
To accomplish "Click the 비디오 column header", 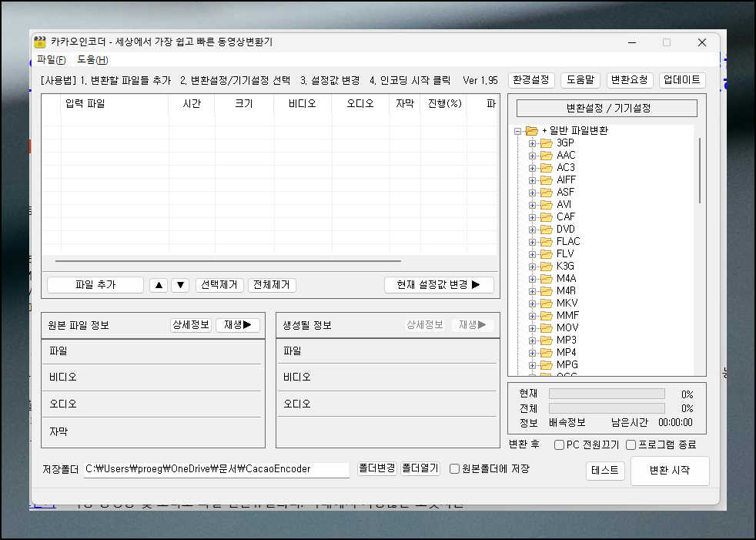I will coord(303,104).
